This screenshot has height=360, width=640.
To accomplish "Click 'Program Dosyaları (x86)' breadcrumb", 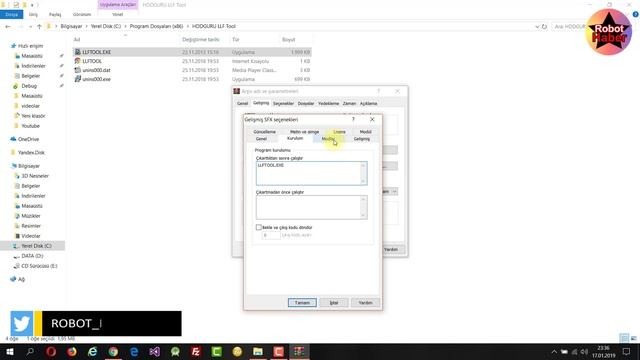I will 156,26.
